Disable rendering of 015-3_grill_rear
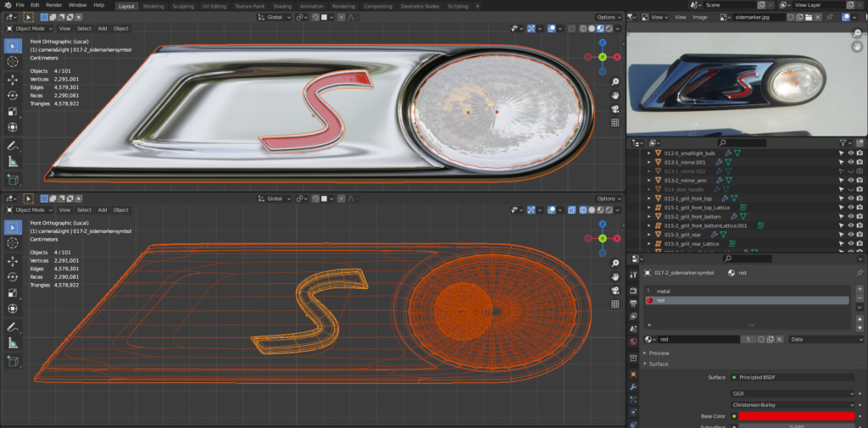The height and width of the screenshot is (428, 868). coord(860,235)
